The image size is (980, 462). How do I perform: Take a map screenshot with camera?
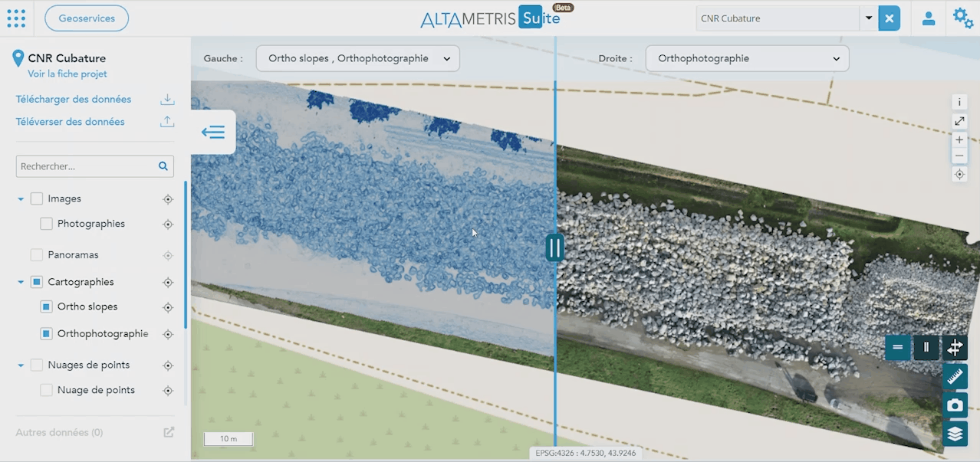click(955, 405)
